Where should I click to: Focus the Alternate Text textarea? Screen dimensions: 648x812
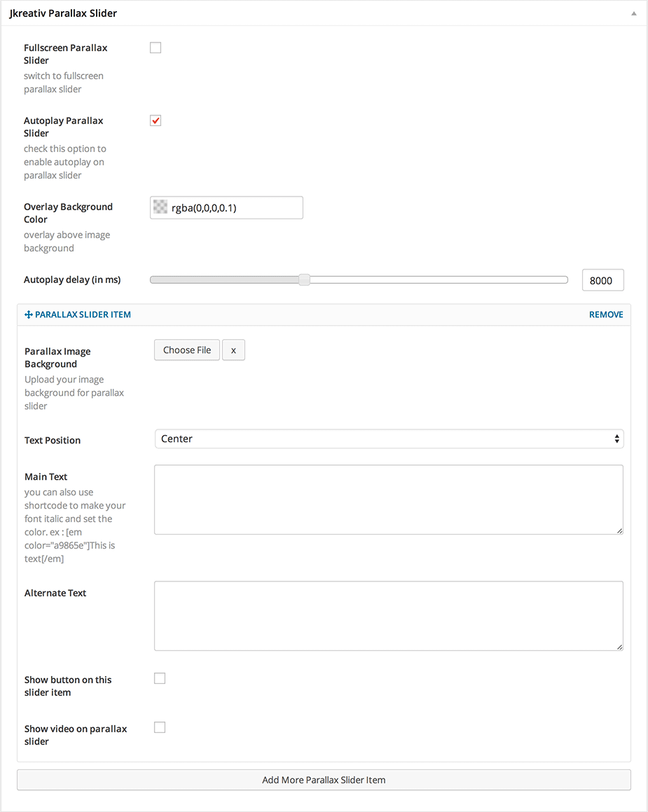[388, 615]
